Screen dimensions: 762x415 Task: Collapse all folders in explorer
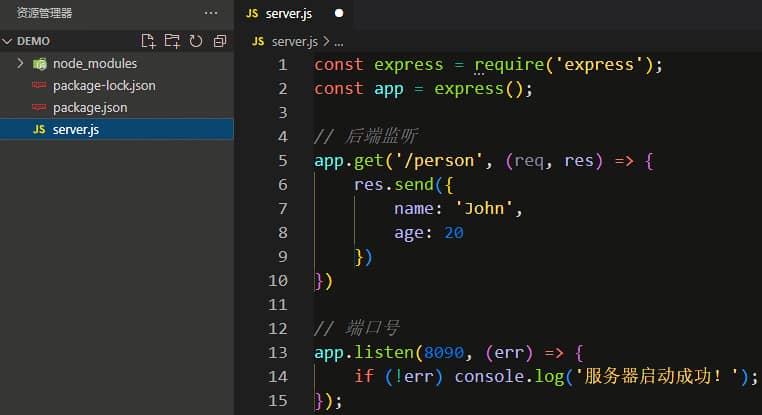pos(220,41)
